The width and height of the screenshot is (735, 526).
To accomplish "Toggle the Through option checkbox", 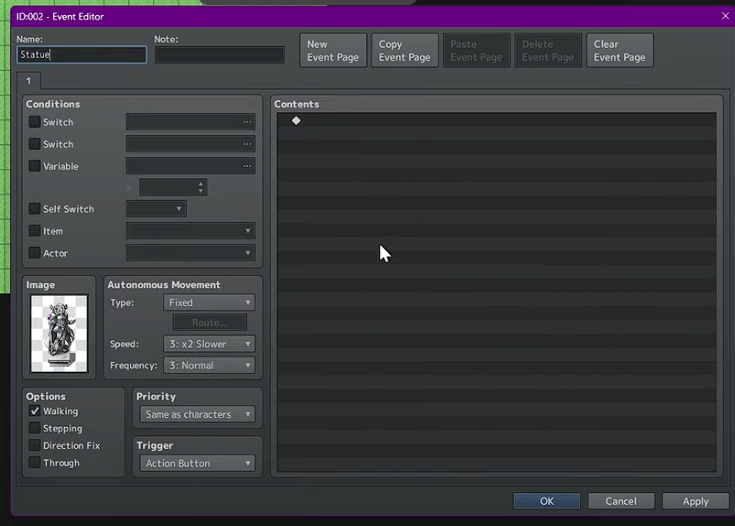I will (x=35, y=463).
